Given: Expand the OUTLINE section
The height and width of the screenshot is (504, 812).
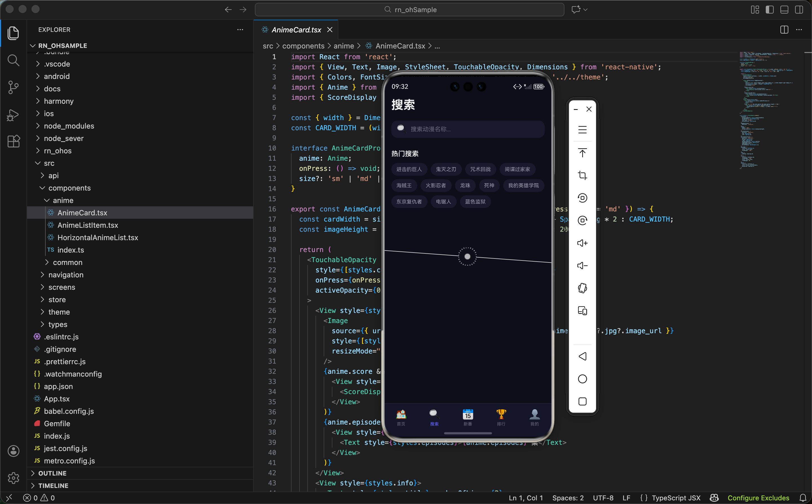Looking at the screenshot, I should [52, 473].
